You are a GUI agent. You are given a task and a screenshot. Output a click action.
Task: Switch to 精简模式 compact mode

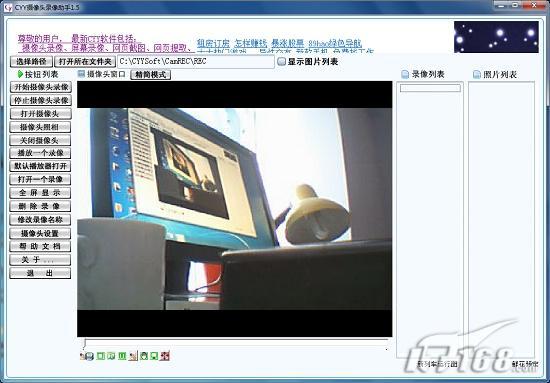[150, 74]
